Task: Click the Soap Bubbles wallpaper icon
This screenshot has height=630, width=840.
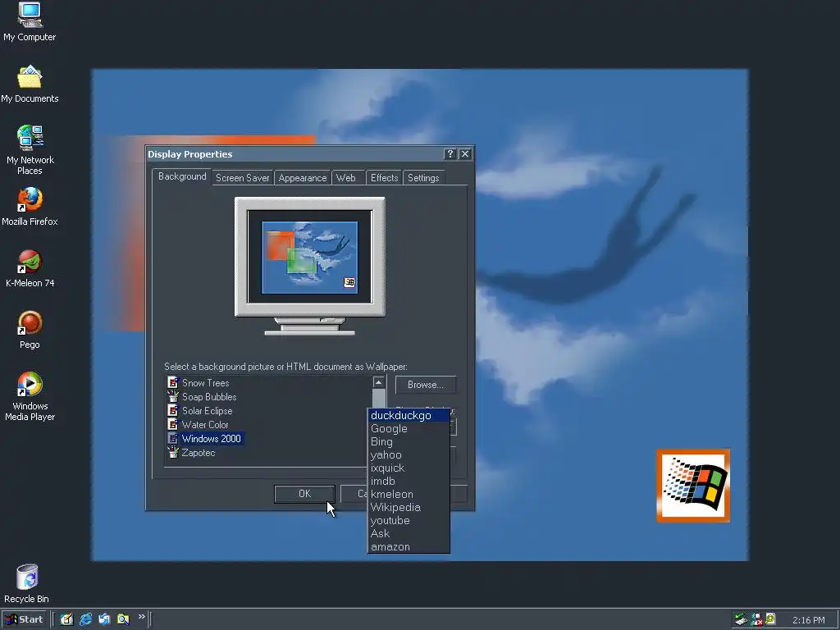Action: click(x=172, y=396)
